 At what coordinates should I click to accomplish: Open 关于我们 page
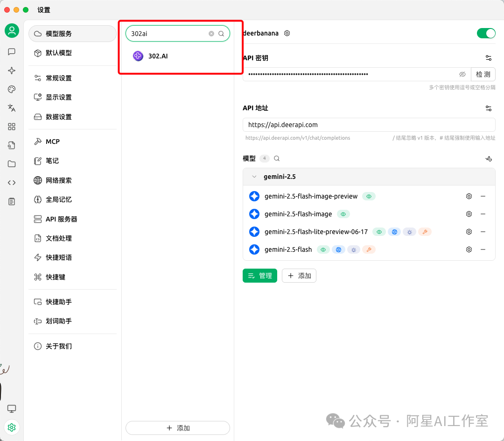(72, 346)
